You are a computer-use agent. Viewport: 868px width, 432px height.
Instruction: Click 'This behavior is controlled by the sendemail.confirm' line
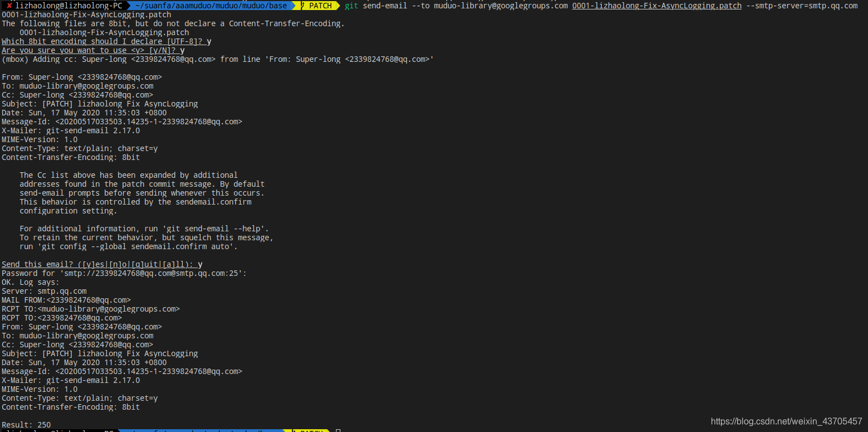[135, 202]
